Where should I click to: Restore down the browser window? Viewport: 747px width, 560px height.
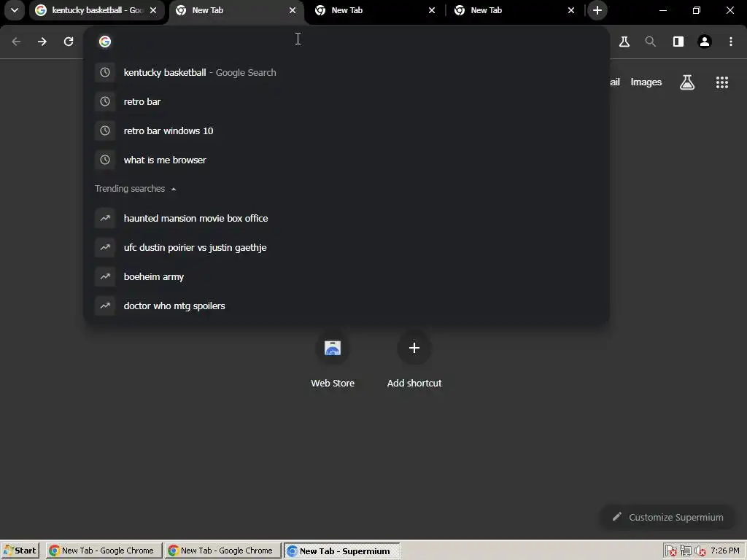(697, 10)
